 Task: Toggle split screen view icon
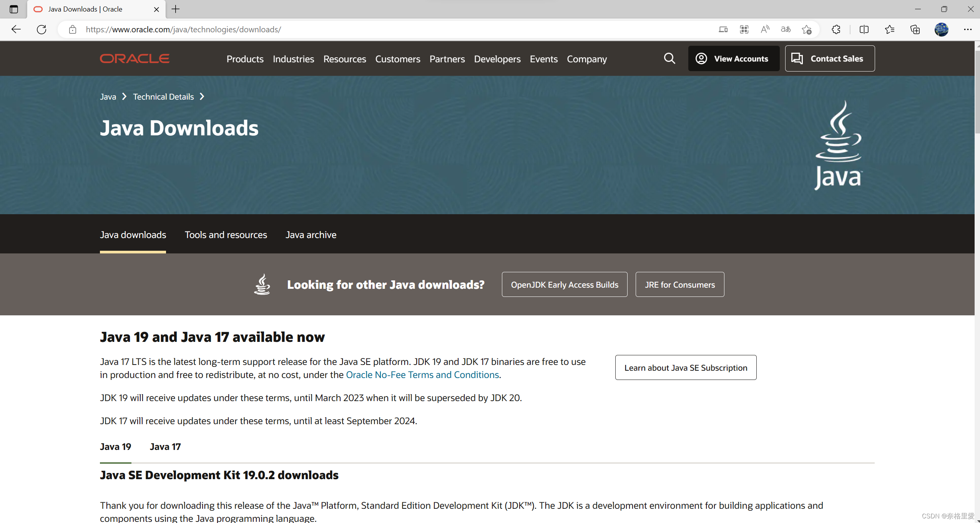[864, 30]
